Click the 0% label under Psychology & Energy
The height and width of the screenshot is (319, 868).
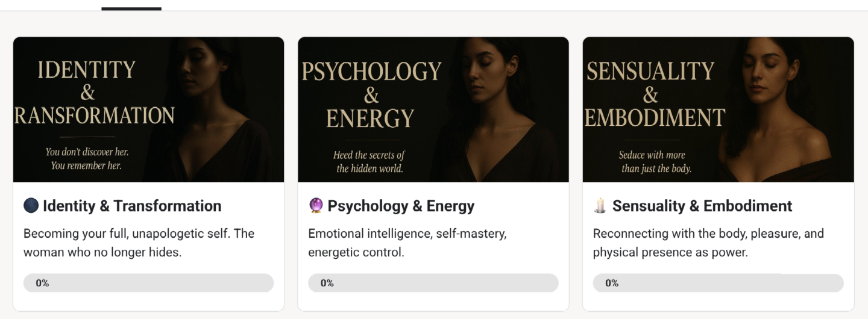[x=327, y=283]
